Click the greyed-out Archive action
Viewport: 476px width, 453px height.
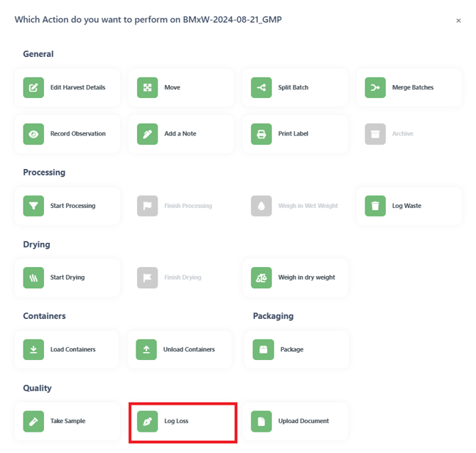point(409,134)
